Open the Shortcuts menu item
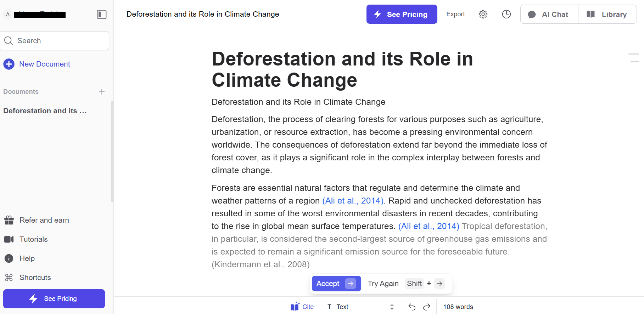The image size is (644, 314). 35,278
